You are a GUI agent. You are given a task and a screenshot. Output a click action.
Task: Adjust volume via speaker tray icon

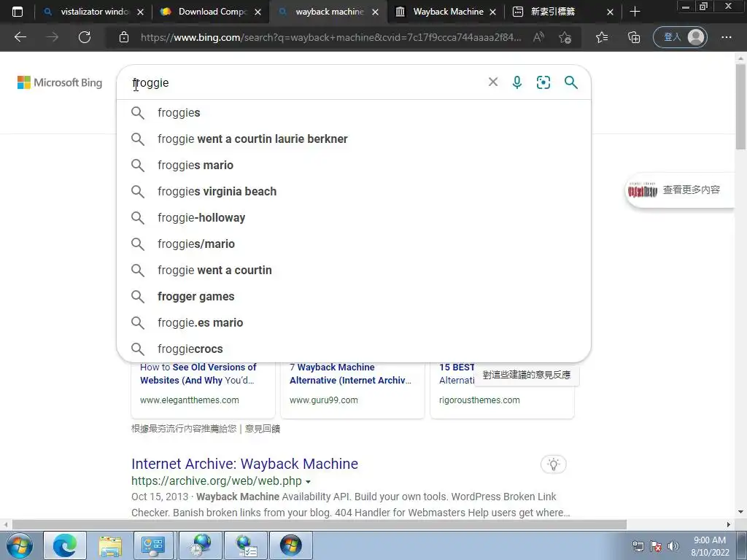pos(673,546)
